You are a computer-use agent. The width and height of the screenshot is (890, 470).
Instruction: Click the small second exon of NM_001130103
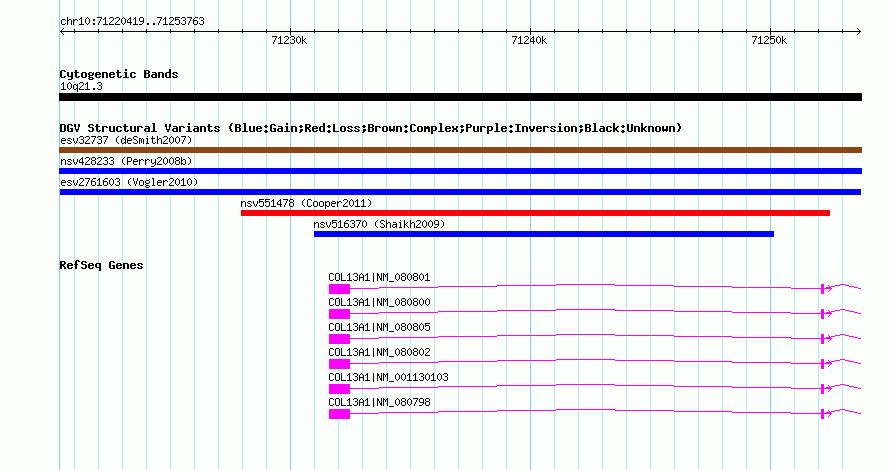click(822, 389)
